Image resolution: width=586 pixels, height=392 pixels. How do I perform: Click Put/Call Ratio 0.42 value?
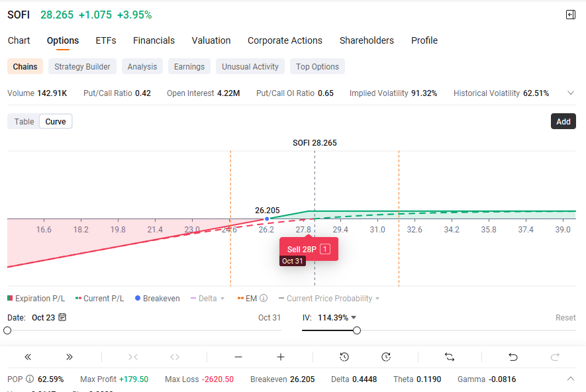[x=143, y=93]
